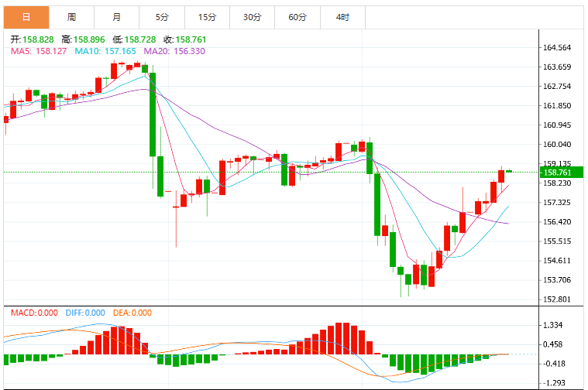Select the 30分 timeframe tab
This screenshot has height=390, width=588.
coord(252,17)
